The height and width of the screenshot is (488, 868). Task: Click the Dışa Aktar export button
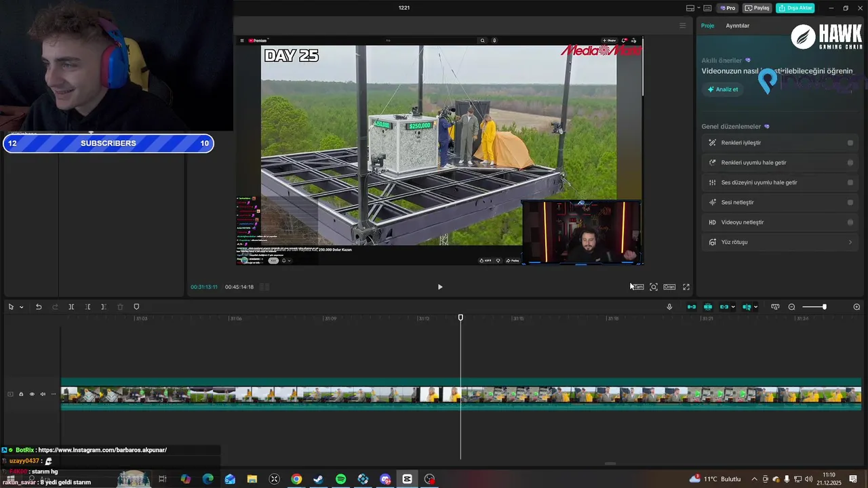795,8
